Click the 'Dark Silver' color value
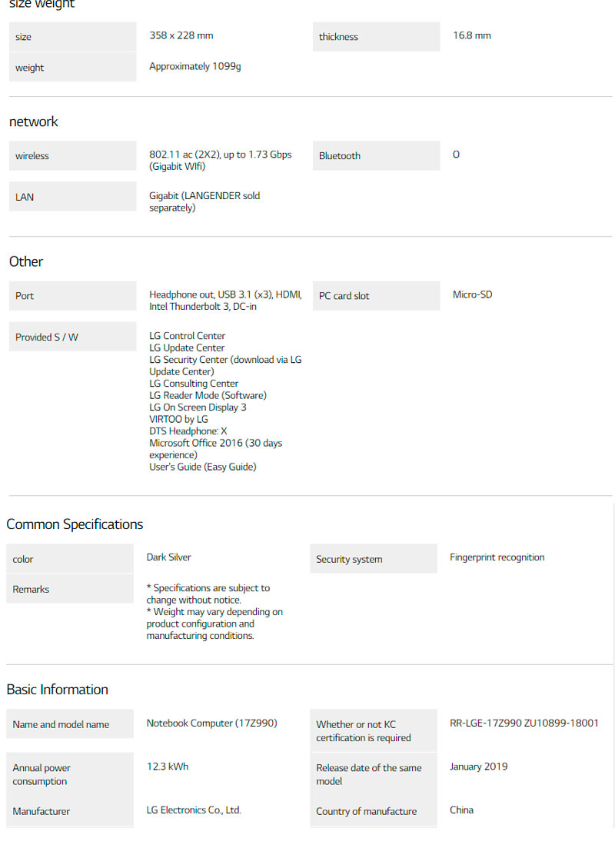Screen dimensions: 615x868 pos(168,557)
